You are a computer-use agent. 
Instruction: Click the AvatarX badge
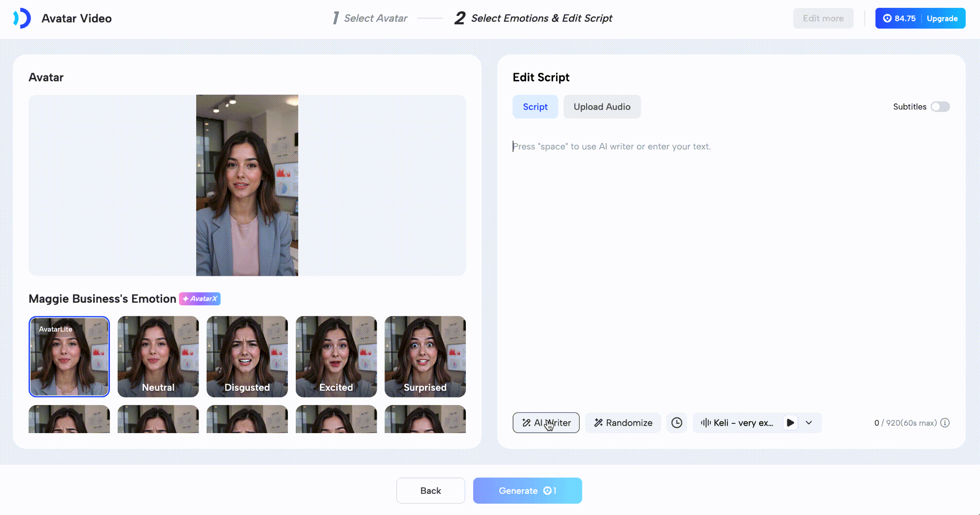tap(200, 299)
